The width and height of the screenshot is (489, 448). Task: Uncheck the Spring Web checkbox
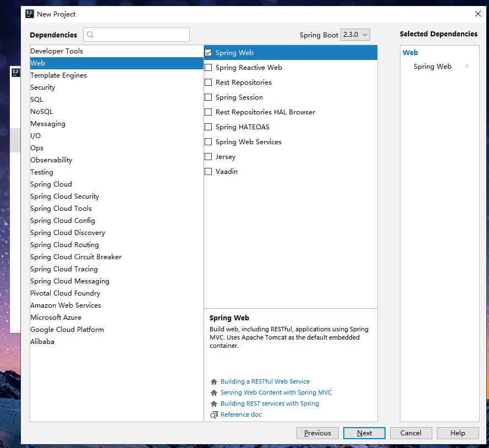pyautogui.click(x=208, y=53)
